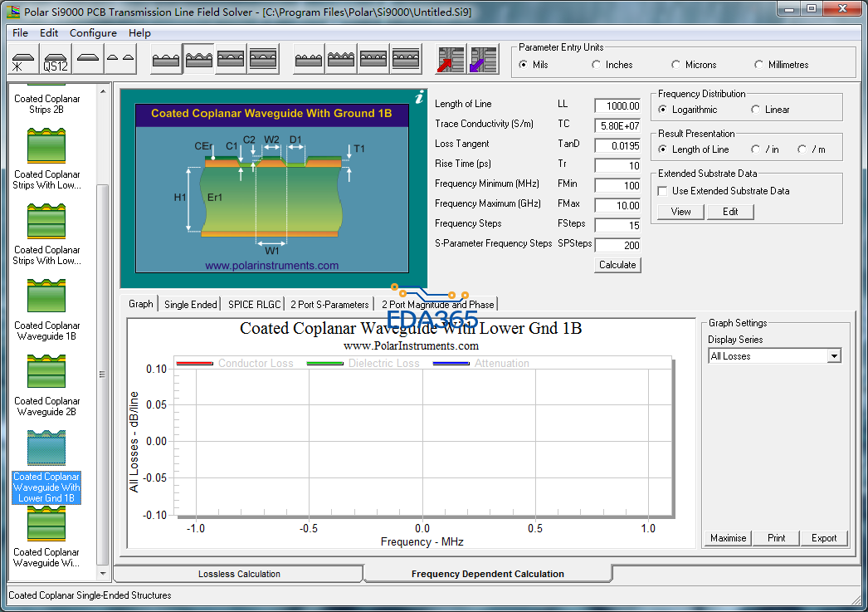This screenshot has height=612, width=868.
Task: Click the red arrow export toolbar icon
Action: click(451, 60)
